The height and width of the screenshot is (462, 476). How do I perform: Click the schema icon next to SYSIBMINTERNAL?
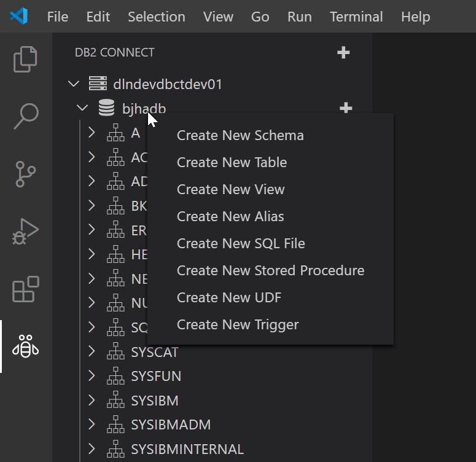115,448
